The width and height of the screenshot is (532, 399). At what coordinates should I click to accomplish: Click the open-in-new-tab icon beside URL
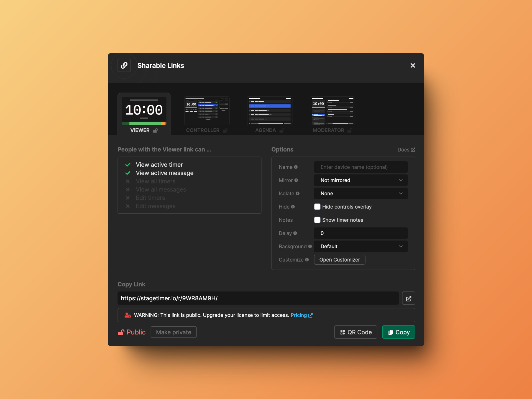[x=408, y=298]
